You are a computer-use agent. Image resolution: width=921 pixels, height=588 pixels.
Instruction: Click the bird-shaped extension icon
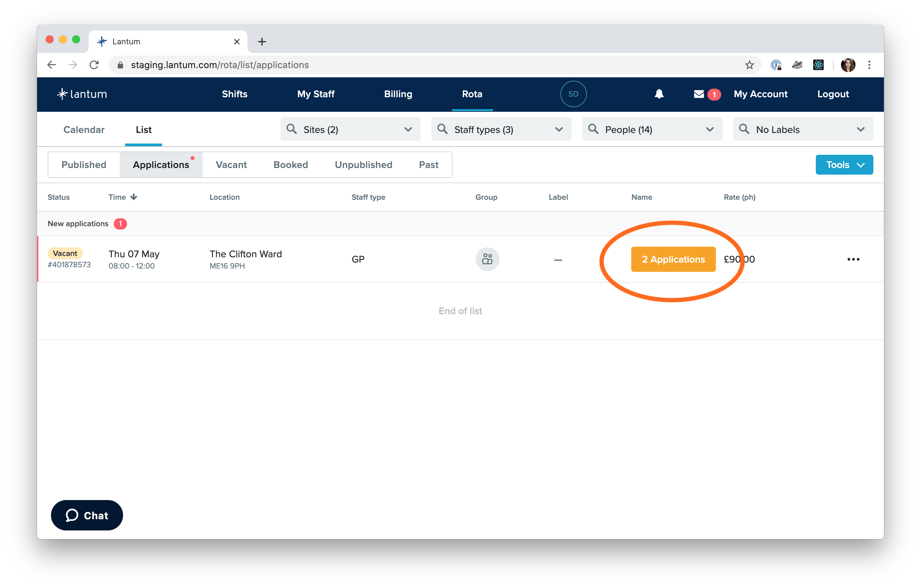(x=797, y=64)
